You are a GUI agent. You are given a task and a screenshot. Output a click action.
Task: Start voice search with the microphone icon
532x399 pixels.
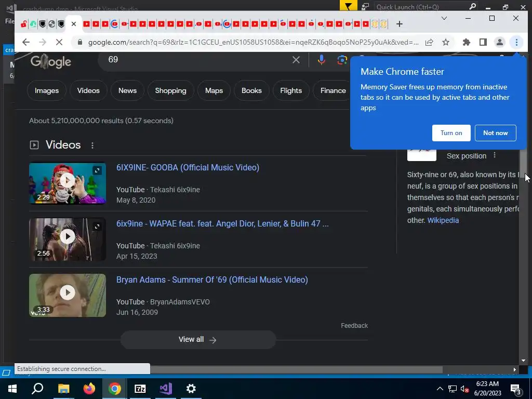(x=321, y=60)
